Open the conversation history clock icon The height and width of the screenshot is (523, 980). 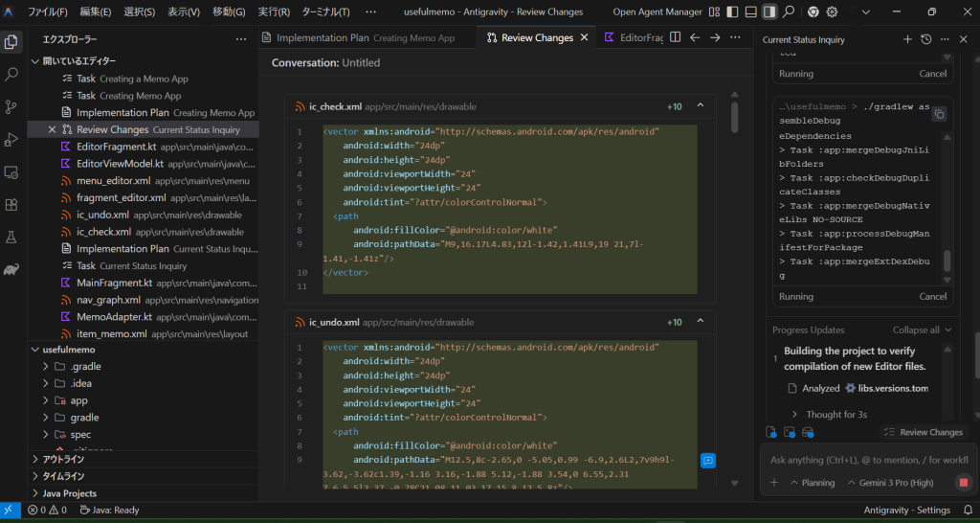click(925, 39)
